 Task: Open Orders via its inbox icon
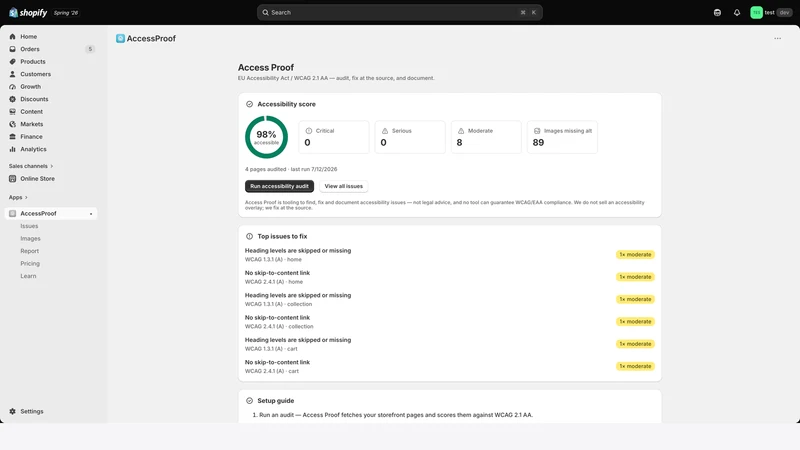(12, 49)
